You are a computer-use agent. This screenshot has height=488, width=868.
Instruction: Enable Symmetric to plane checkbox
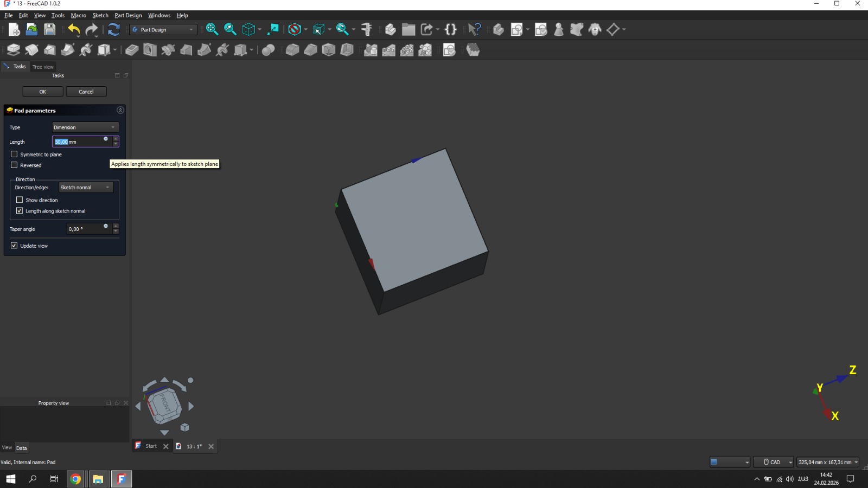[x=14, y=154]
